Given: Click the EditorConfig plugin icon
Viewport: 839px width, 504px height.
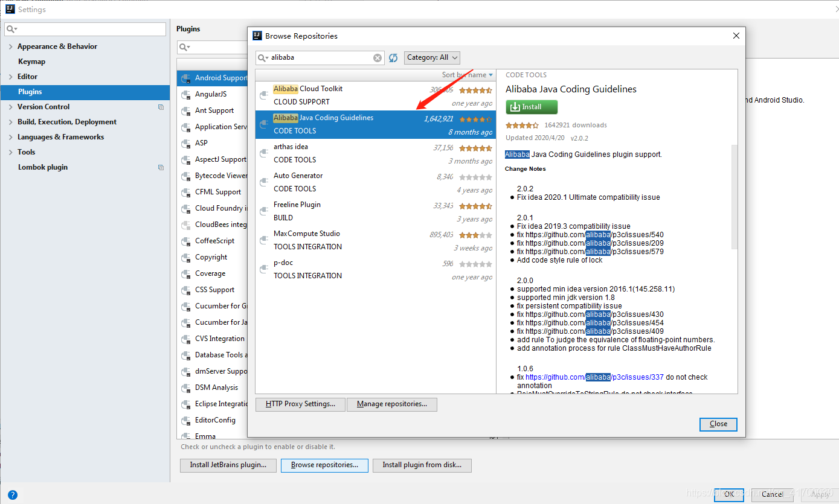Looking at the screenshot, I should tap(186, 420).
